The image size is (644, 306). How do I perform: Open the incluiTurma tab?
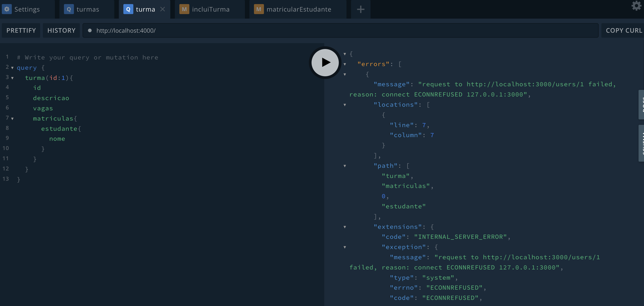(210, 9)
